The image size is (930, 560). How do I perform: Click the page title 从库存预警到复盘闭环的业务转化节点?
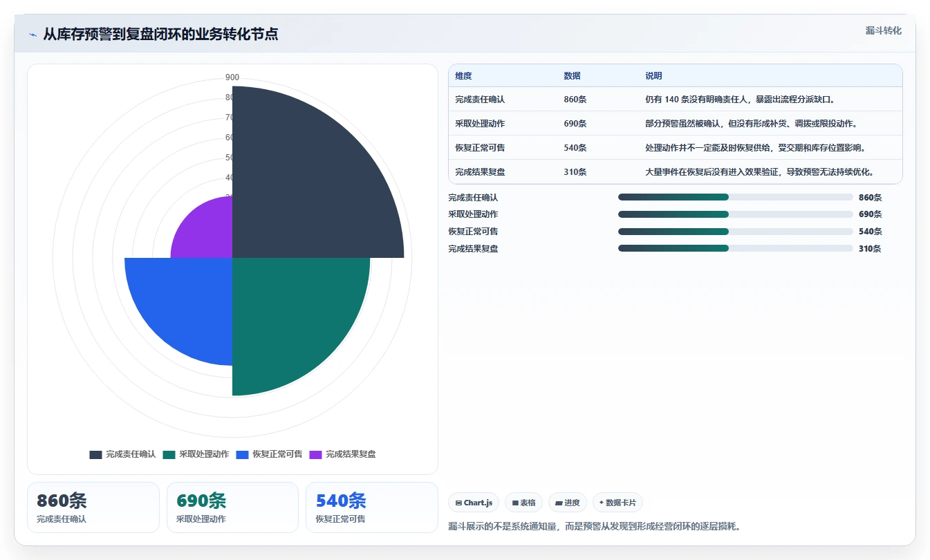pyautogui.click(x=160, y=34)
